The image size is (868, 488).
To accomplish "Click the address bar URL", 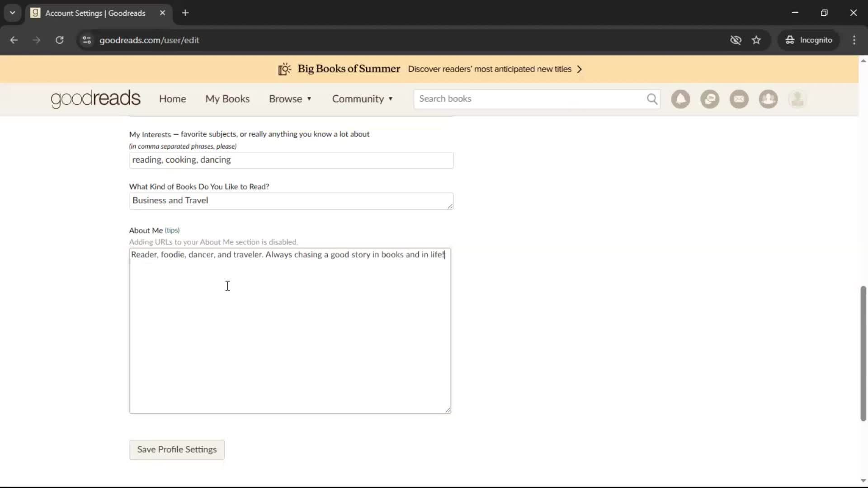I will pyautogui.click(x=149, y=40).
